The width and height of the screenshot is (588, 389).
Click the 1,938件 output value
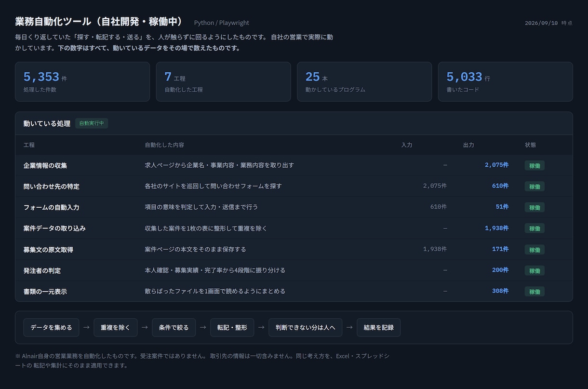496,228
